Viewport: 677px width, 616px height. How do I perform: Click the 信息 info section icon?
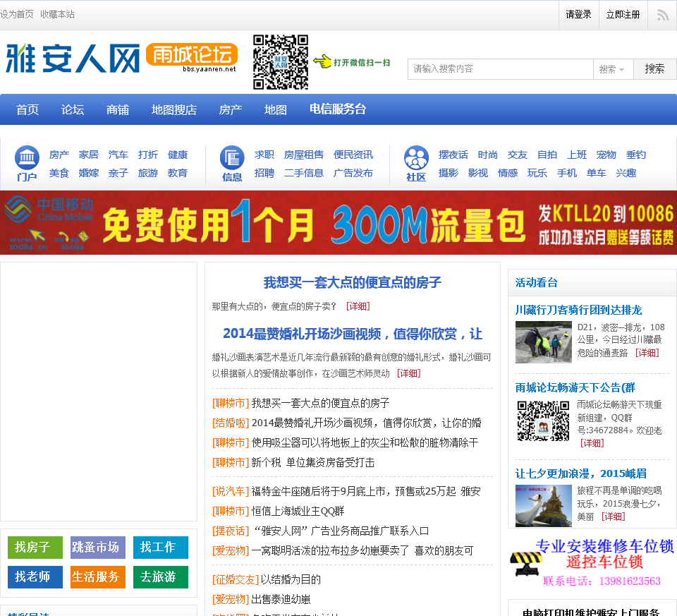(232, 157)
